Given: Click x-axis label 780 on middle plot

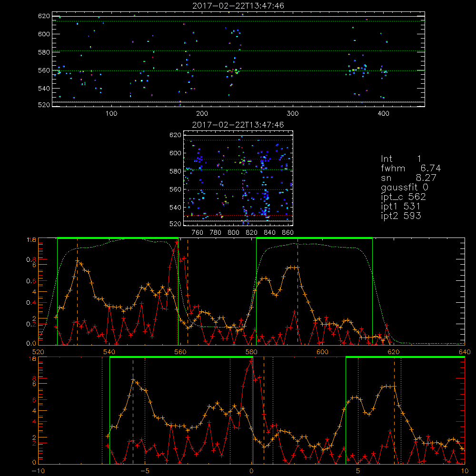Looking at the screenshot, I should (x=216, y=233).
